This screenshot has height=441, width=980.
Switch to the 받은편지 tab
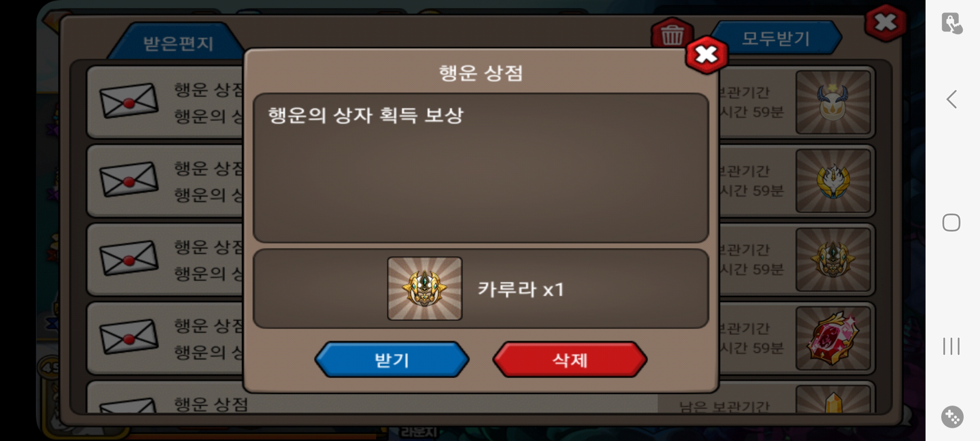click(178, 43)
